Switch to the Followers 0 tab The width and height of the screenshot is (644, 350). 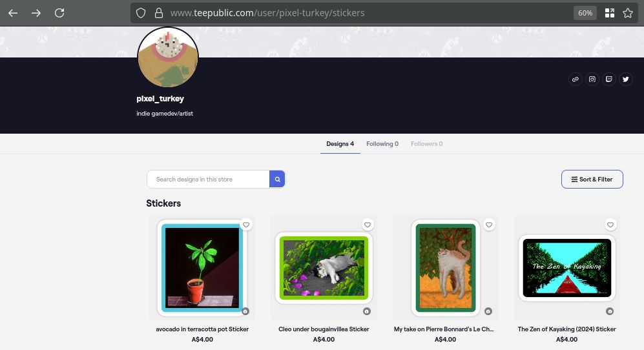[x=427, y=144]
